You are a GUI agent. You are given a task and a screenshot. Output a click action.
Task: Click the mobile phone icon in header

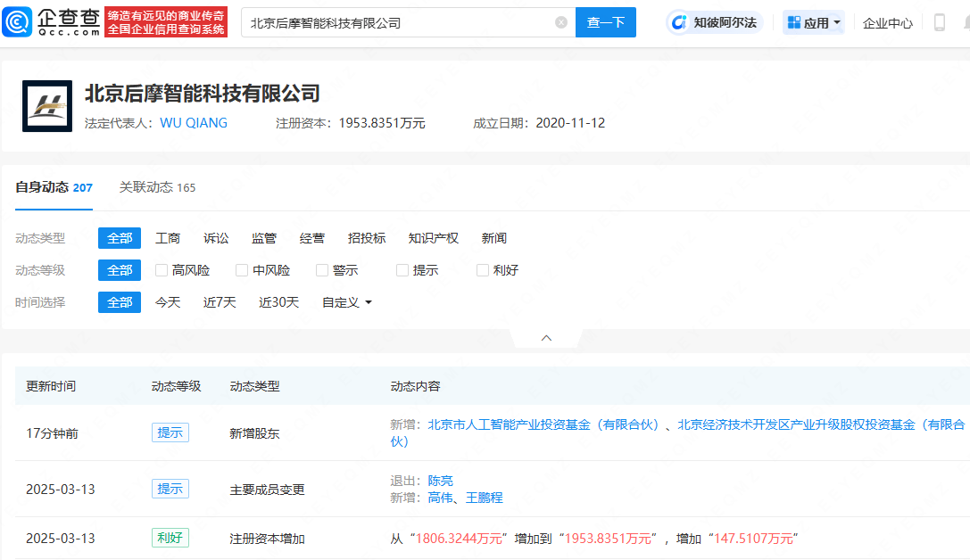coord(939,23)
